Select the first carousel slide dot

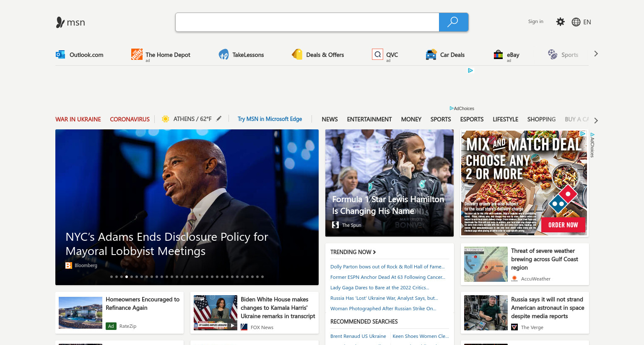tap(112, 277)
